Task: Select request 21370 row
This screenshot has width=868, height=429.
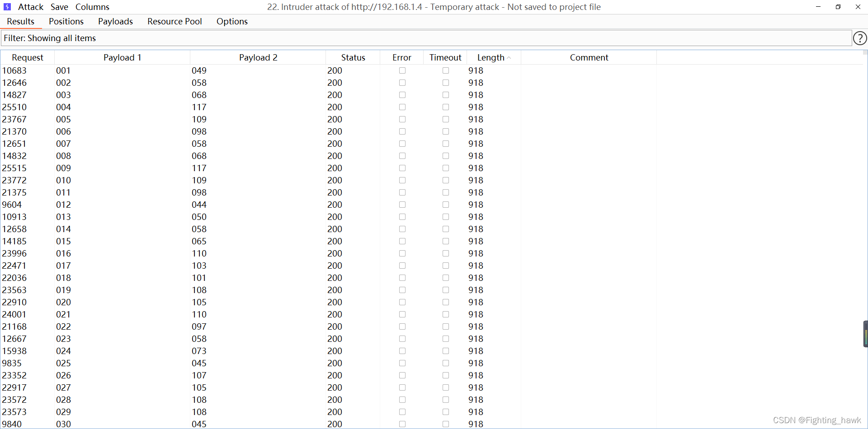Action: point(432,131)
